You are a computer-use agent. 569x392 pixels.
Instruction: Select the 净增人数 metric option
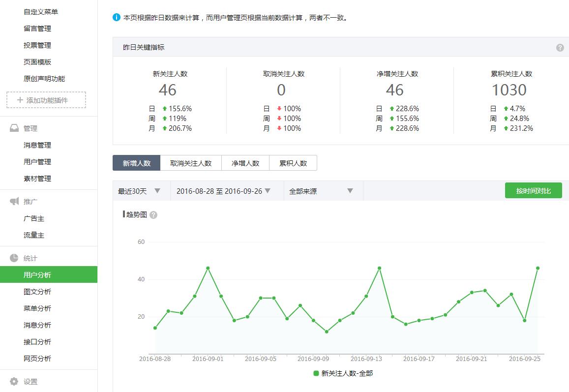[245, 162]
